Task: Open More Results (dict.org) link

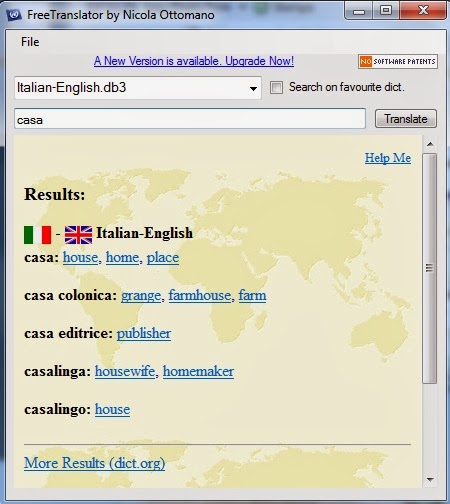Action: pos(94,463)
